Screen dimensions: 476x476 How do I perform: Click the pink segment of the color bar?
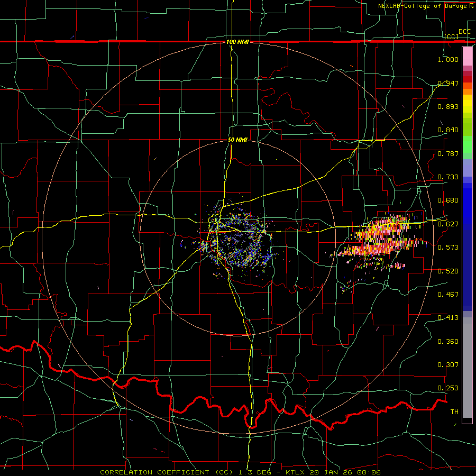(467, 56)
